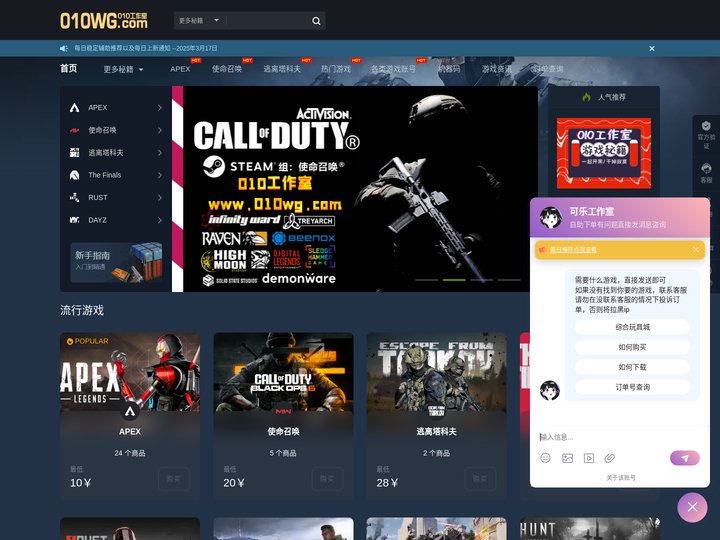
Task: Click the image upload icon in chat
Action: [567, 458]
